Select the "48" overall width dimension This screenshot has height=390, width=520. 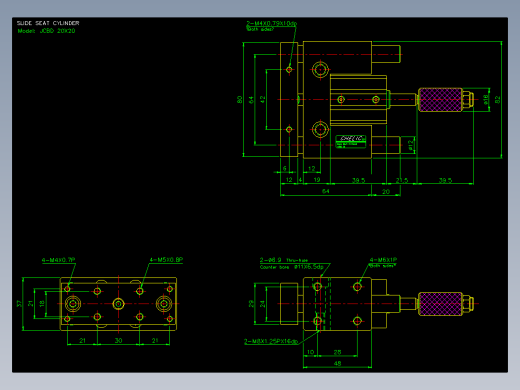[x=337, y=363]
